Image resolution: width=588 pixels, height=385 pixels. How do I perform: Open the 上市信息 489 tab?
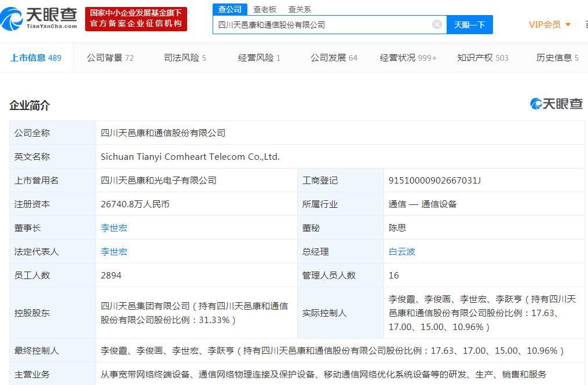pyautogui.click(x=36, y=58)
